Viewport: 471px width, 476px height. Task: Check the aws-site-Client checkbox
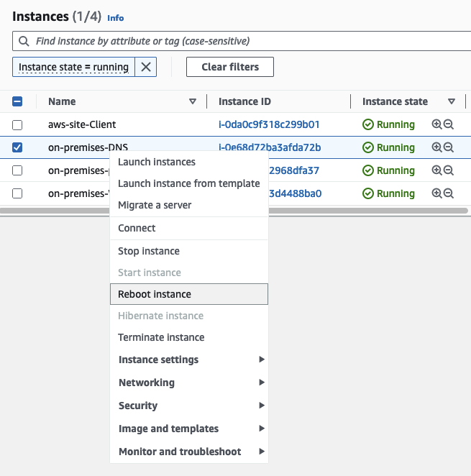pyautogui.click(x=18, y=125)
